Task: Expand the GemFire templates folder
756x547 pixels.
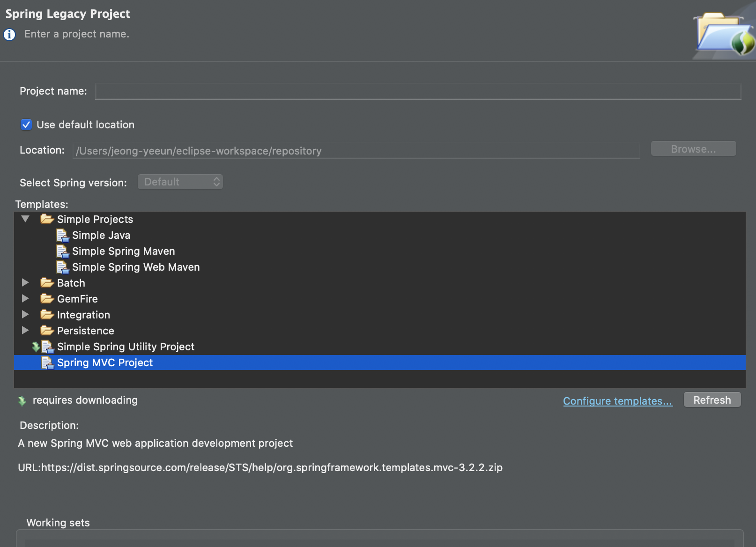Action: click(x=25, y=298)
